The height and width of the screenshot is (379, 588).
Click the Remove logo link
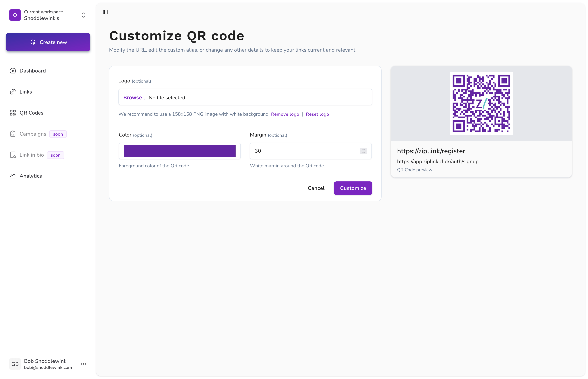(285, 114)
